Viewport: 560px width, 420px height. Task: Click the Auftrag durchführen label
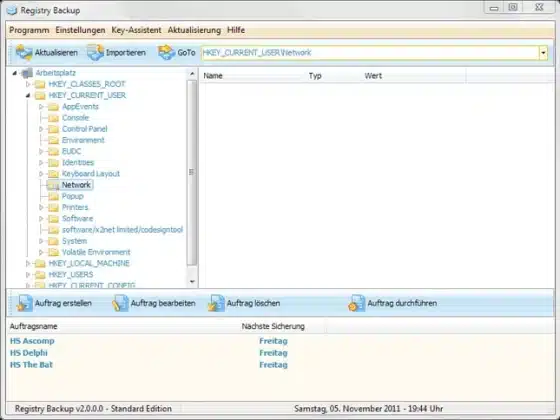click(402, 303)
